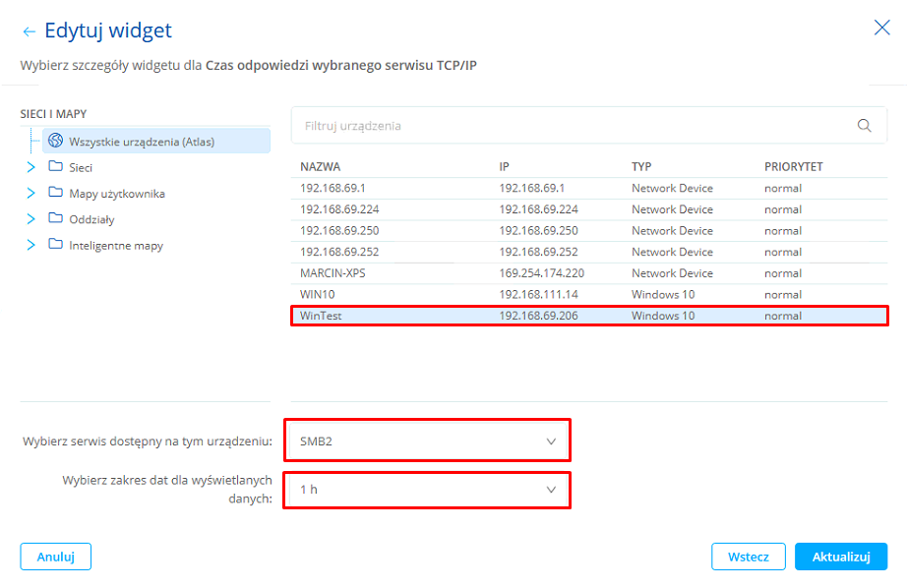
Task: Click the Inteligentne mapy folder icon
Action: pyautogui.click(x=56, y=245)
